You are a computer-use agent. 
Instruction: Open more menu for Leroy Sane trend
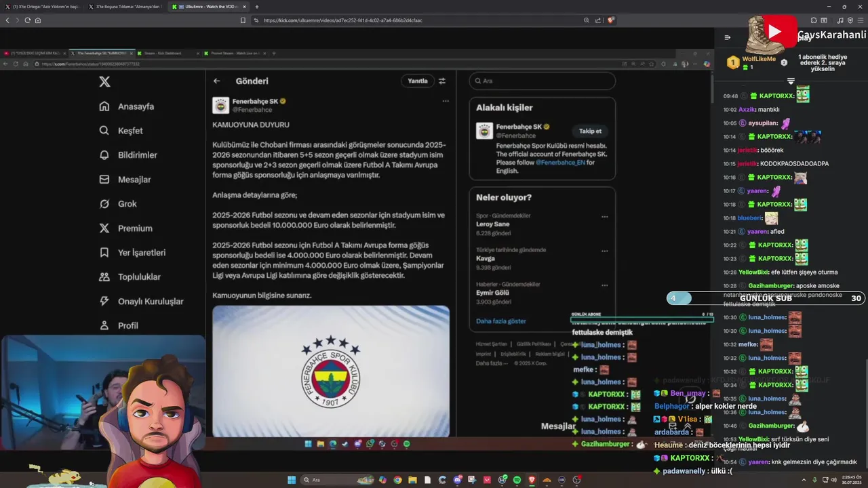[604, 217]
